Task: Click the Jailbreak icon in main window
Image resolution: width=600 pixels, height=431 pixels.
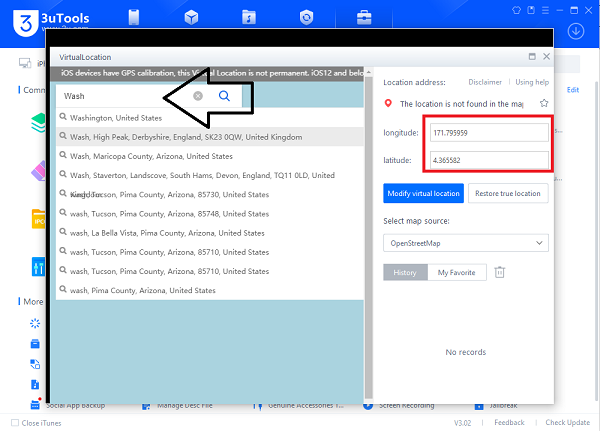Action: click(x=479, y=406)
